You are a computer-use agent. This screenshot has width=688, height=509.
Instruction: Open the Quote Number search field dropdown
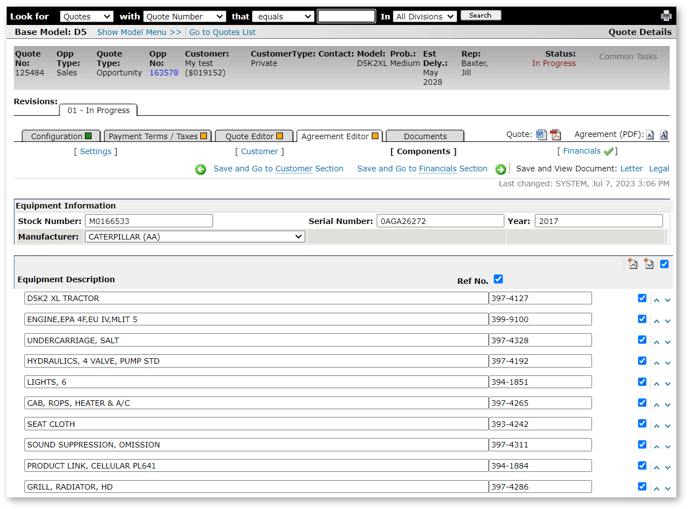184,17
